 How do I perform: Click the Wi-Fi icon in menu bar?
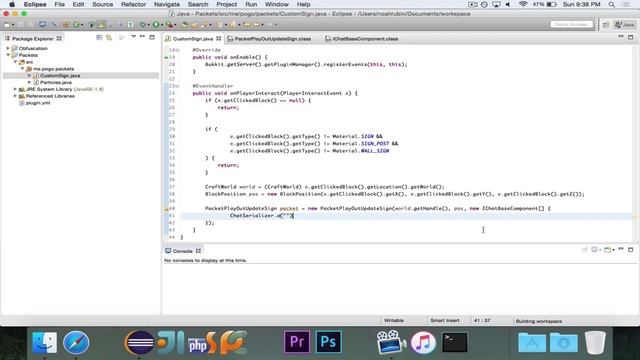click(x=523, y=4)
